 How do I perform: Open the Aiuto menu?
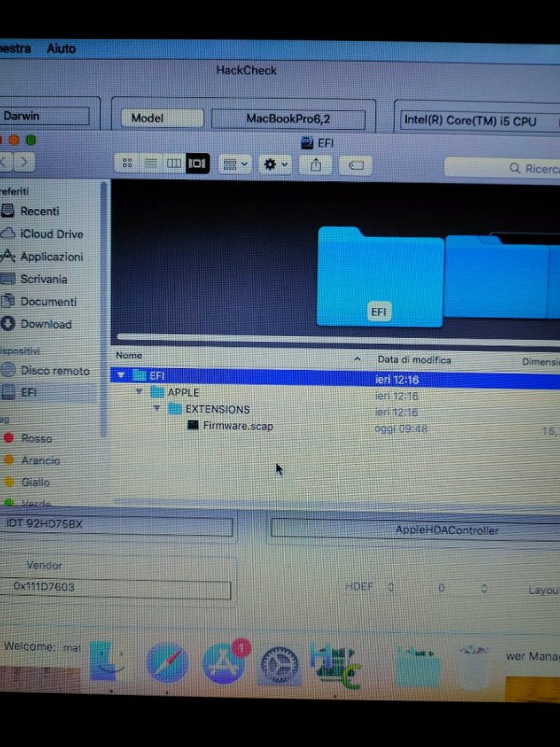[x=61, y=49]
